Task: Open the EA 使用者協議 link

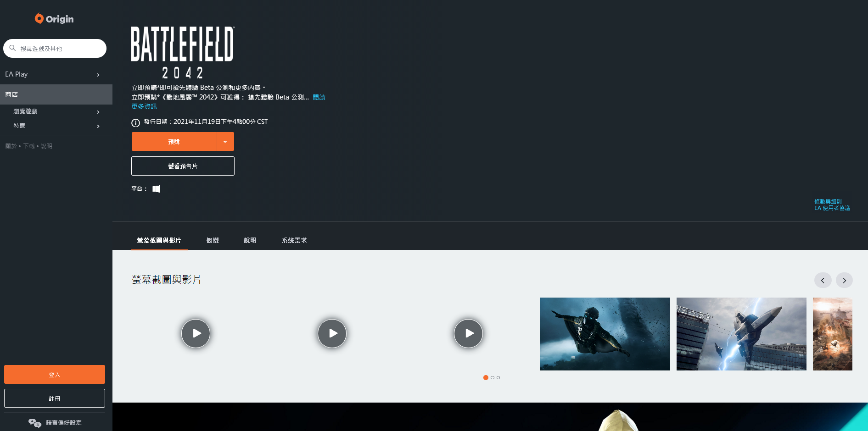Action: (x=832, y=208)
